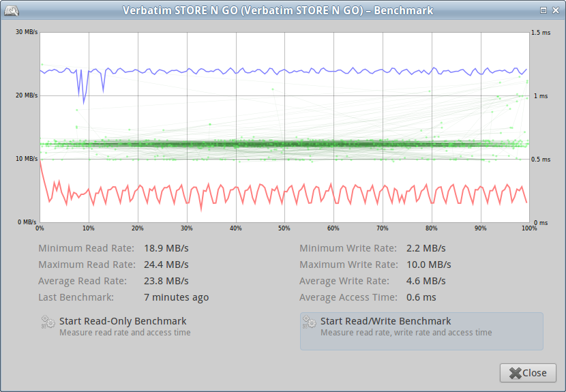Click the 2.2 MB/s minimum write value

[426, 248]
